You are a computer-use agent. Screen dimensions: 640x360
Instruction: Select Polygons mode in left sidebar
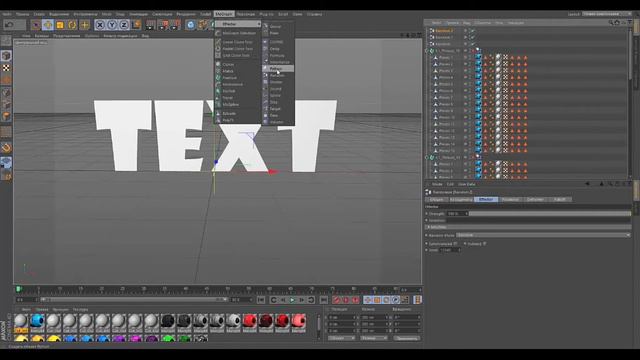click(6, 117)
